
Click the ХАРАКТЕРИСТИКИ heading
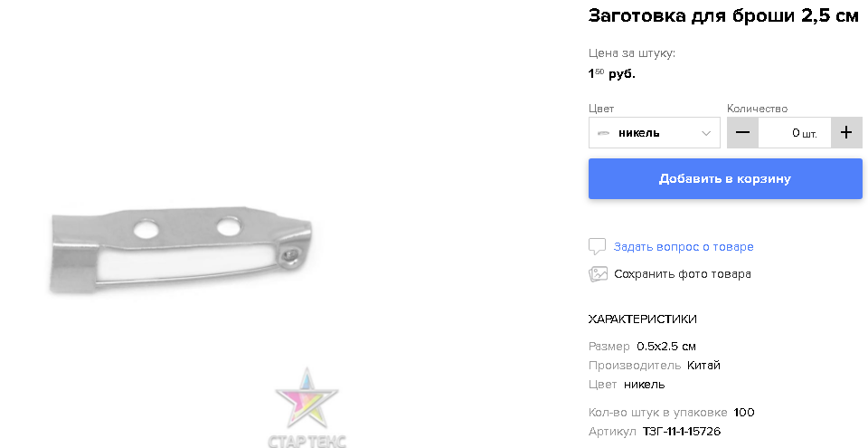tap(642, 319)
